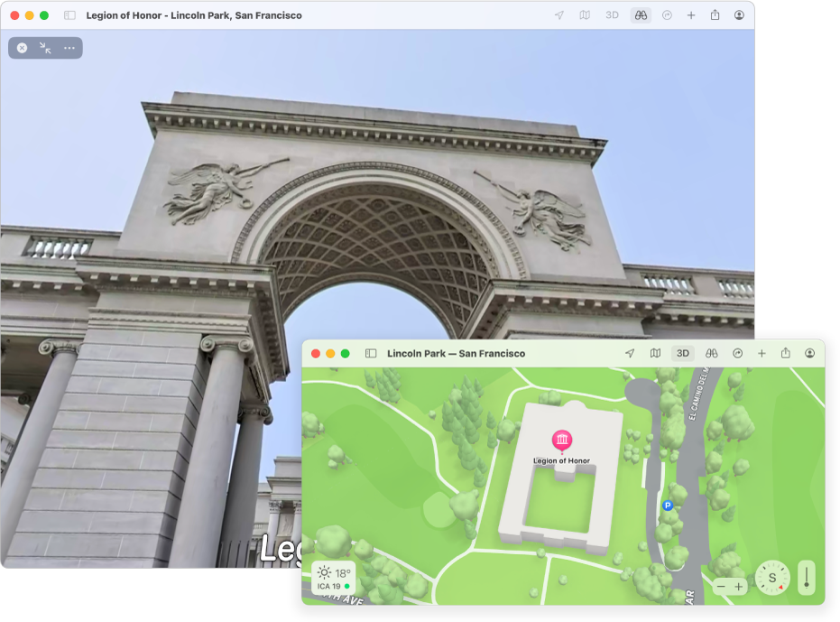This screenshot has height=622, width=840.
Task: Expand the weather widget showing 18 degrees
Action: 335,575
